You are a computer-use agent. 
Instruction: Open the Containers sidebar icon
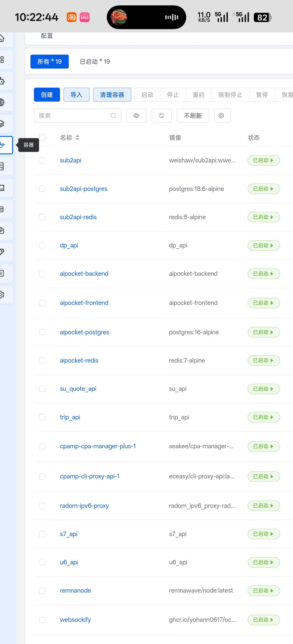coord(5,145)
